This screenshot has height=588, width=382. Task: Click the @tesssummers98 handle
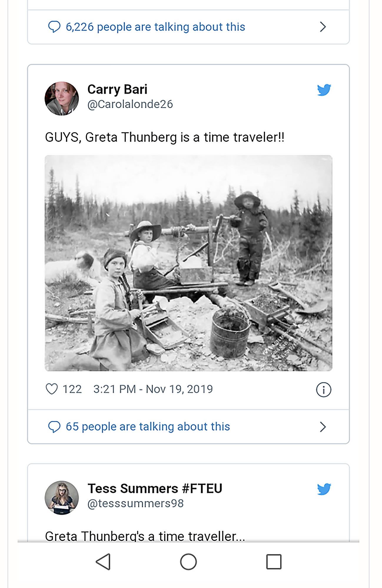coord(135,504)
